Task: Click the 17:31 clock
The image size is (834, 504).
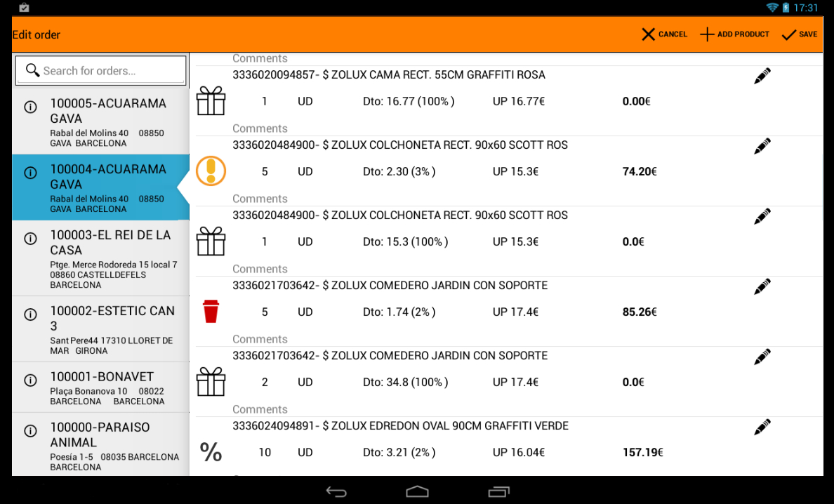Action: pos(805,8)
